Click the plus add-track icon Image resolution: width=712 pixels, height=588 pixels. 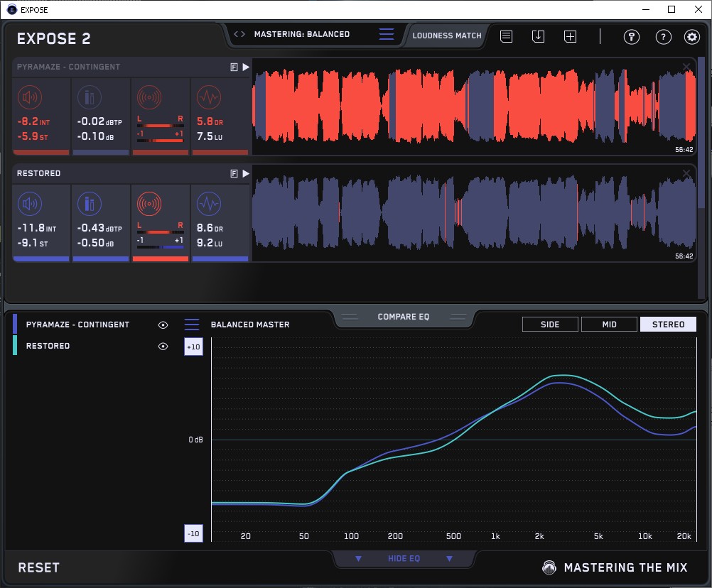pyautogui.click(x=570, y=36)
